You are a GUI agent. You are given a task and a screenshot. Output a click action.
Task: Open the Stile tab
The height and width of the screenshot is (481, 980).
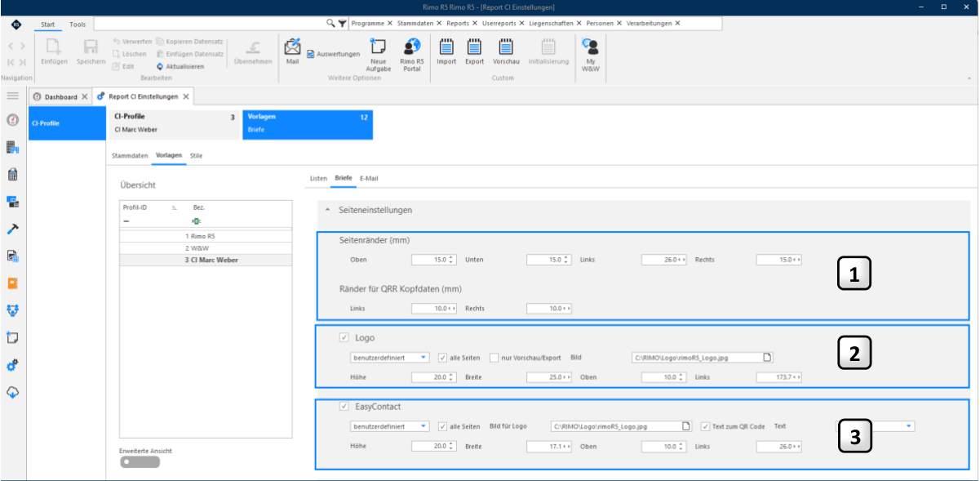tap(196, 155)
